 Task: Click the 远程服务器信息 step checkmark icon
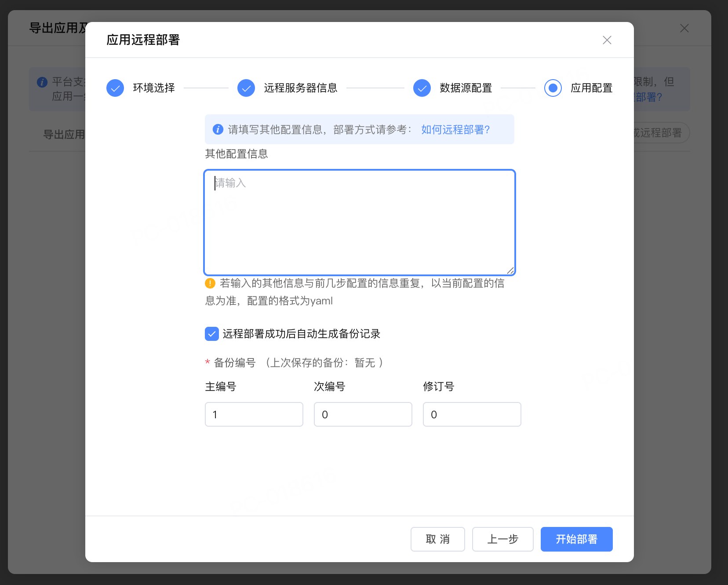pyautogui.click(x=246, y=88)
